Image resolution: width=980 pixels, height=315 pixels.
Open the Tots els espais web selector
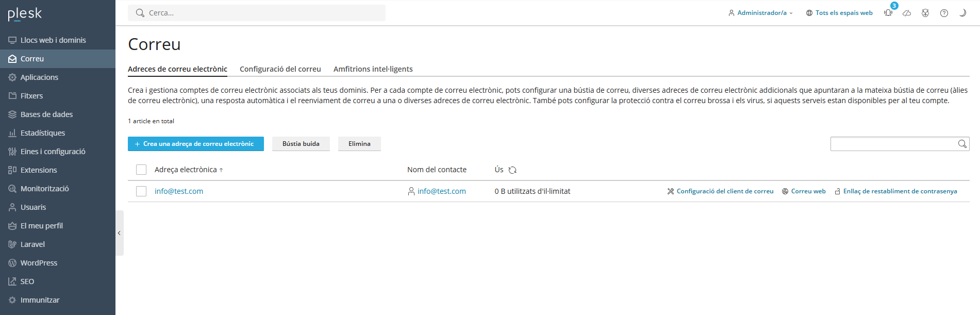tap(839, 13)
